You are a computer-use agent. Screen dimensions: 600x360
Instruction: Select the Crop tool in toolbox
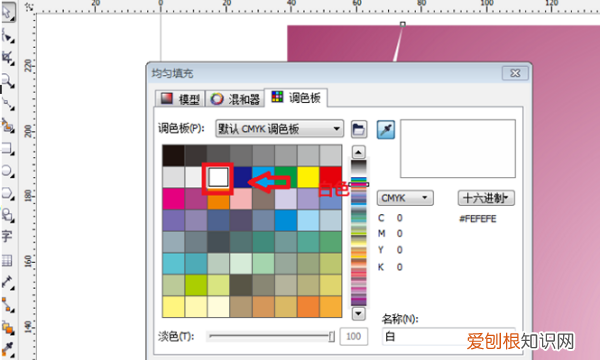8,59
